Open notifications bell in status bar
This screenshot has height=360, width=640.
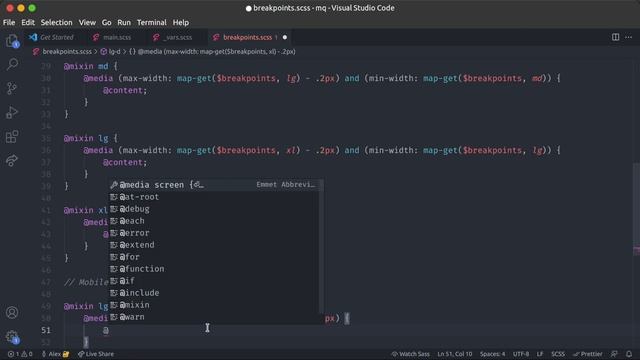click(629, 354)
